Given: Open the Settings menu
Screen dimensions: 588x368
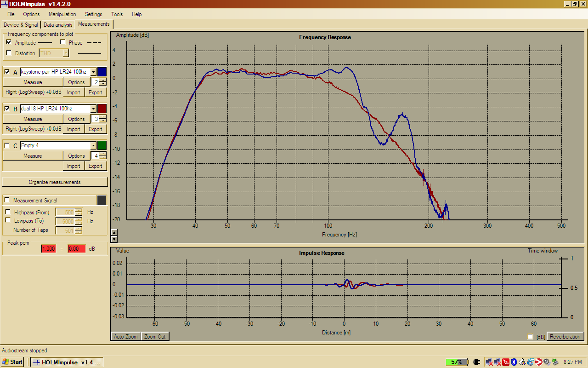Looking at the screenshot, I should [x=94, y=14].
